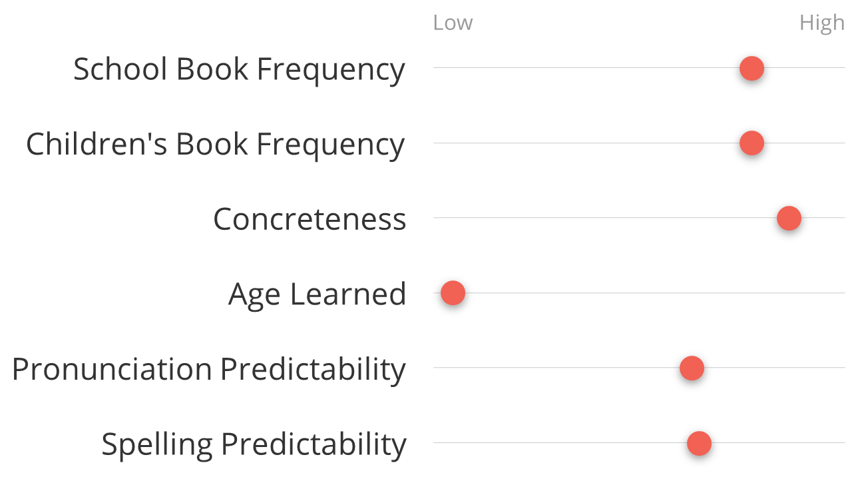Viewport: 868px width, 485px height.
Task: Click the Age Learned track at its High end
Action: (841, 293)
